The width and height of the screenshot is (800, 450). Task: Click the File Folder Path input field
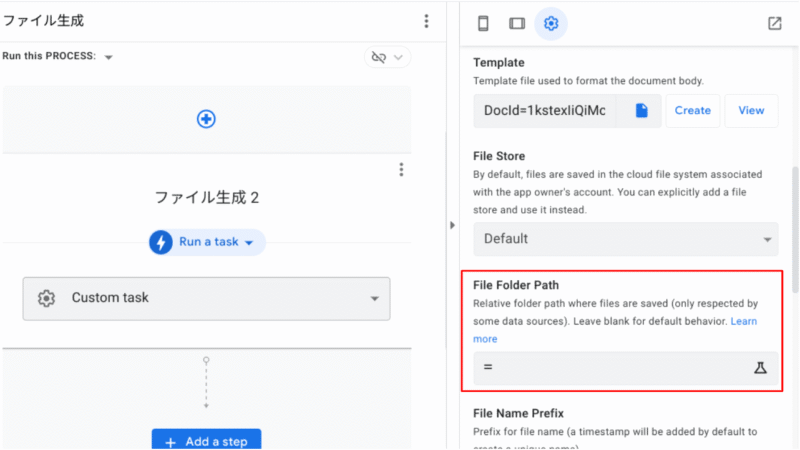pos(610,368)
